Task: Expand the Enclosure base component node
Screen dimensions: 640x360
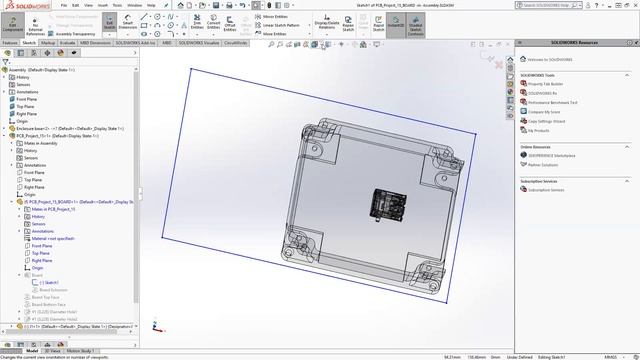Action: (x=4, y=129)
